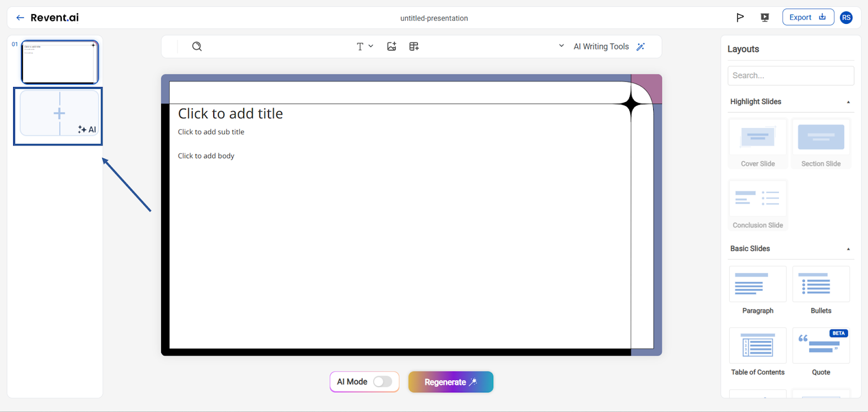Viewport: 868px width, 412px height.
Task: Select the Quote layout icon
Action: click(821, 345)
